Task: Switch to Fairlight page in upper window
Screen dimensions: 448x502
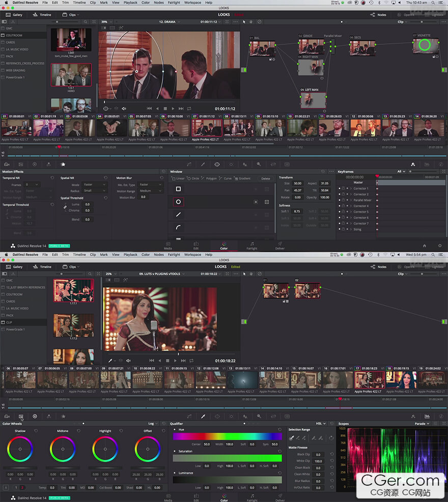Action: pyautogui.click(x=251, y=245)
